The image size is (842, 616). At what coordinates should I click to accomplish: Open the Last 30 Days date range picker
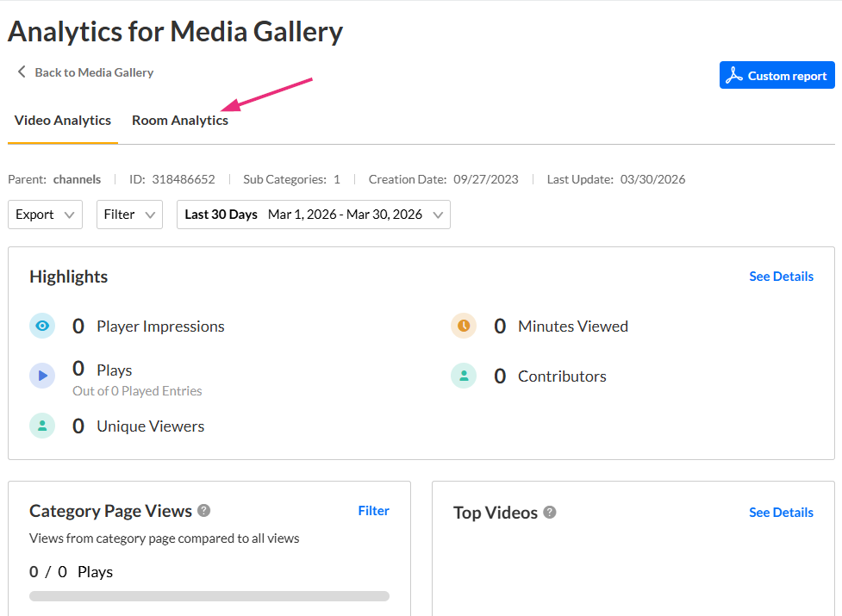(x=314, y=215)
